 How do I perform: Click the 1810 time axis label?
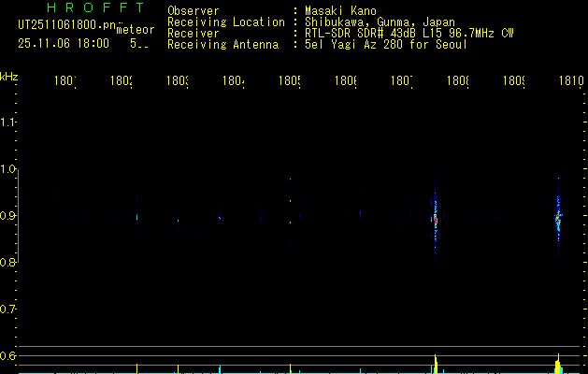pyautogui.click(x=571, y=80)
